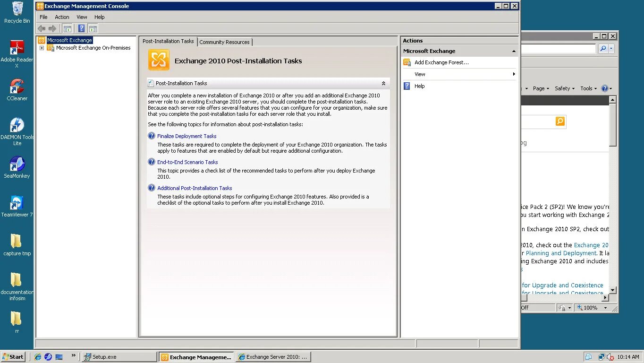Open the search provider dropdown in browser

click(611, 49)
